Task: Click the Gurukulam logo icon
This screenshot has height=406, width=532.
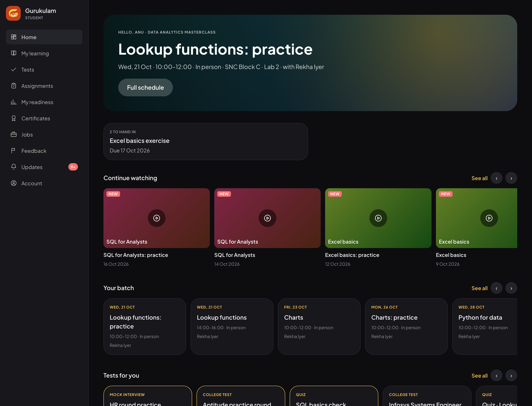Action: click(x=13, y=13)
